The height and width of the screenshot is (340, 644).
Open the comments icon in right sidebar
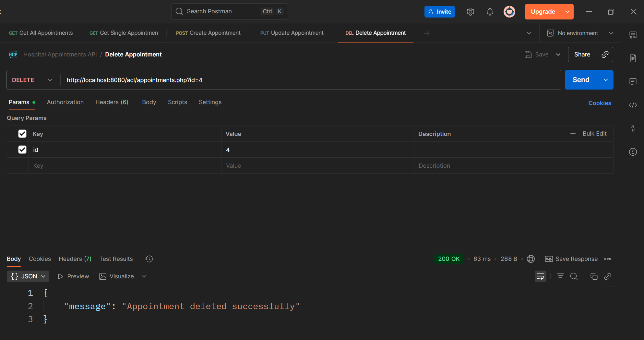[x=633, y=81]
